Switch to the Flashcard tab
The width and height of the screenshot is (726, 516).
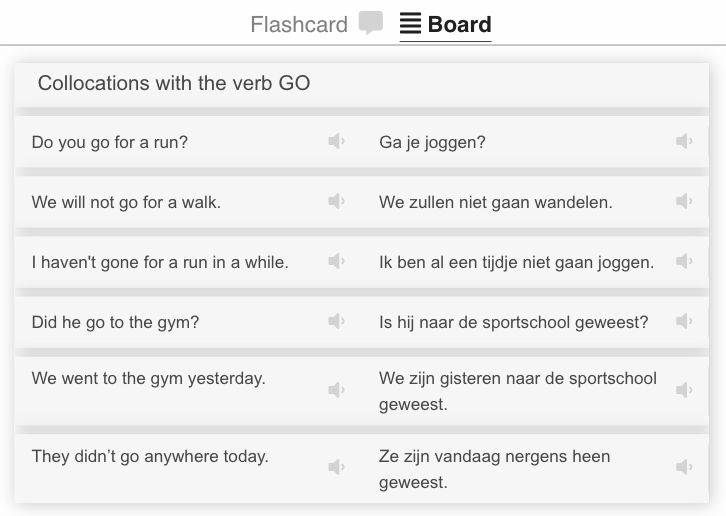[x=299, y=25]
